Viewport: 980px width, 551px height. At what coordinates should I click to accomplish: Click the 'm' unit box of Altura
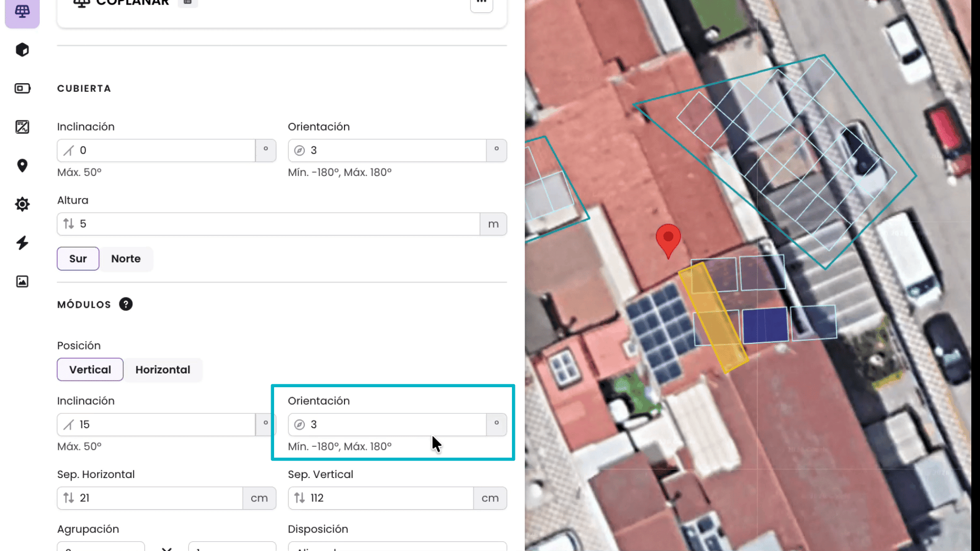[x=493, y=224]
